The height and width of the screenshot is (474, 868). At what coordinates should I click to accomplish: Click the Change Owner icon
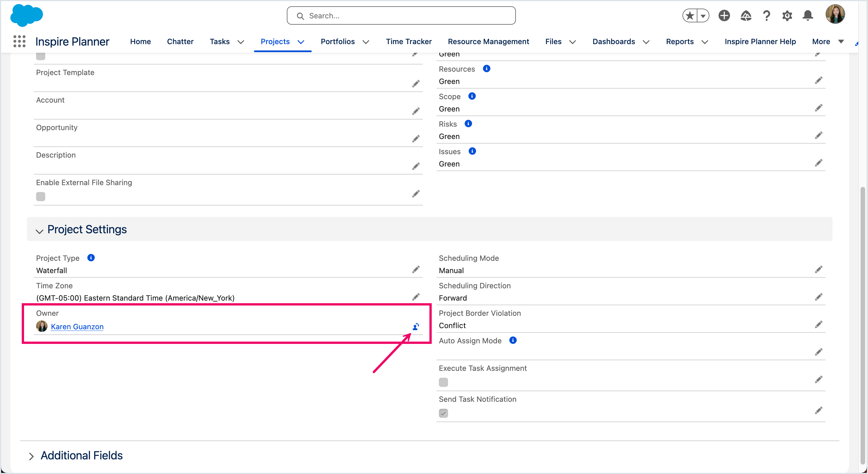(416, 327)
